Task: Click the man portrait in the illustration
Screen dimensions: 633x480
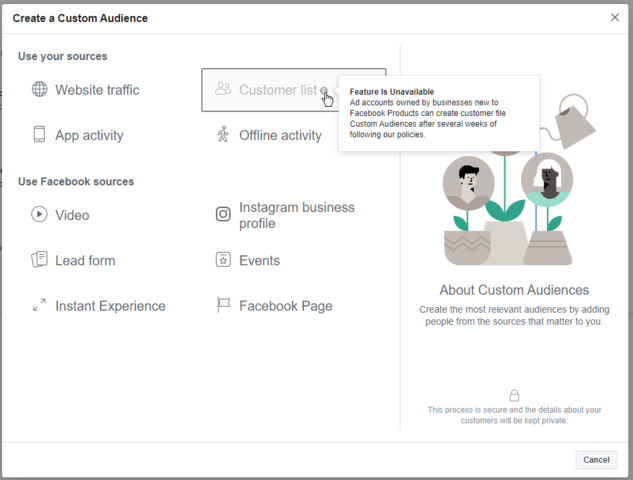Action: click(468, 183)
